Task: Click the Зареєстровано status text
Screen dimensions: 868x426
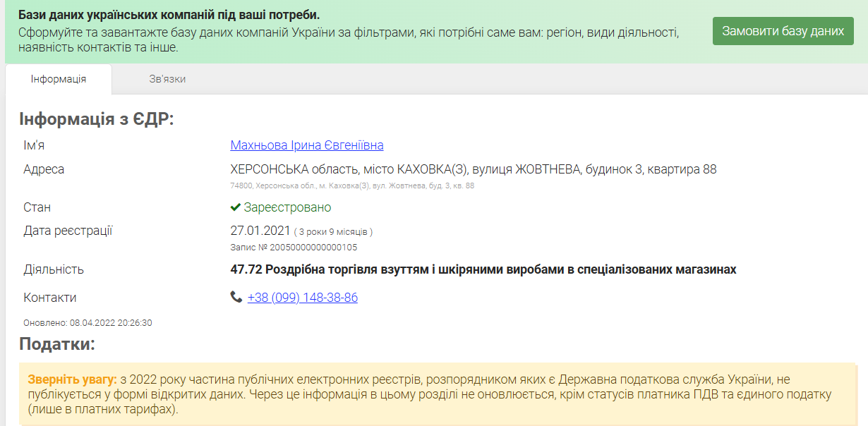Action: [287, 207]
